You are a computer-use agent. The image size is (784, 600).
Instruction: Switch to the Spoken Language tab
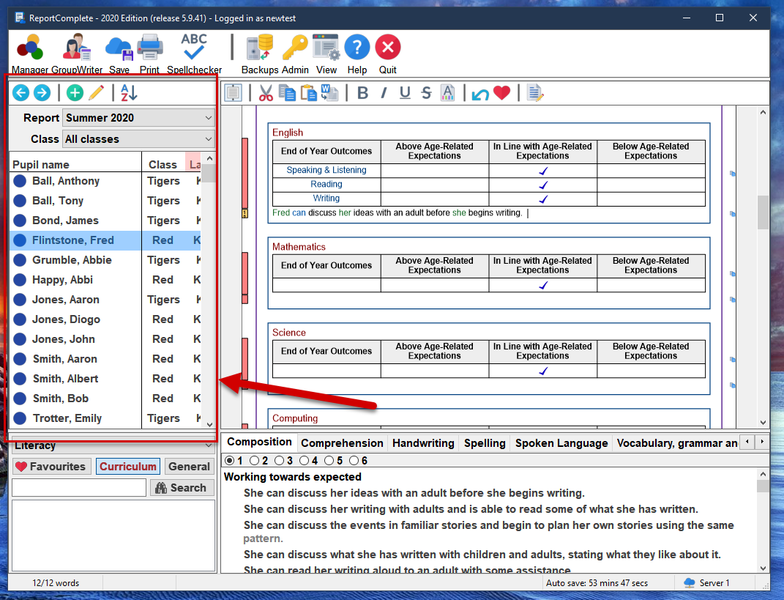pyautogui.click(x=562, y=443)
